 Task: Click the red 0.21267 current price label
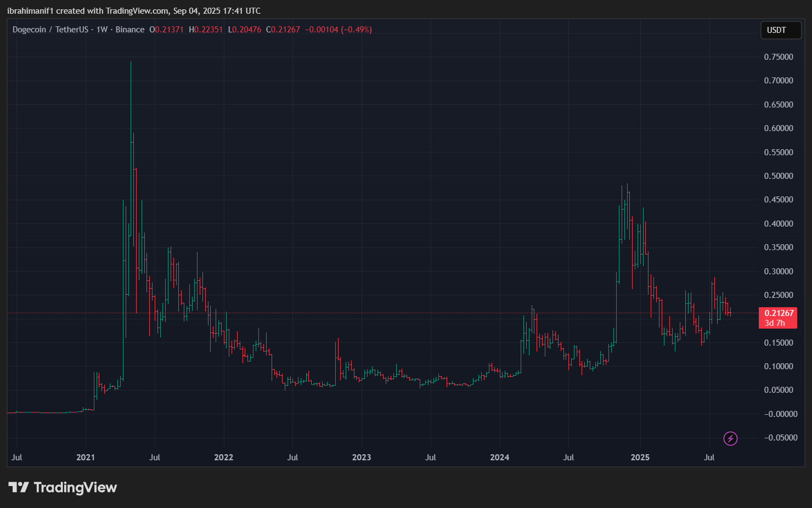(x=779, y=313)
